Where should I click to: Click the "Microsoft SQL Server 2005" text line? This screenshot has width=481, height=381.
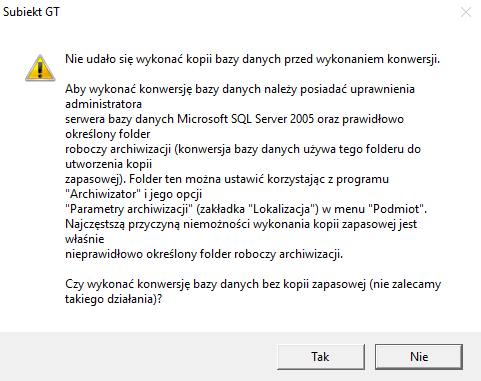pos(234,119)
